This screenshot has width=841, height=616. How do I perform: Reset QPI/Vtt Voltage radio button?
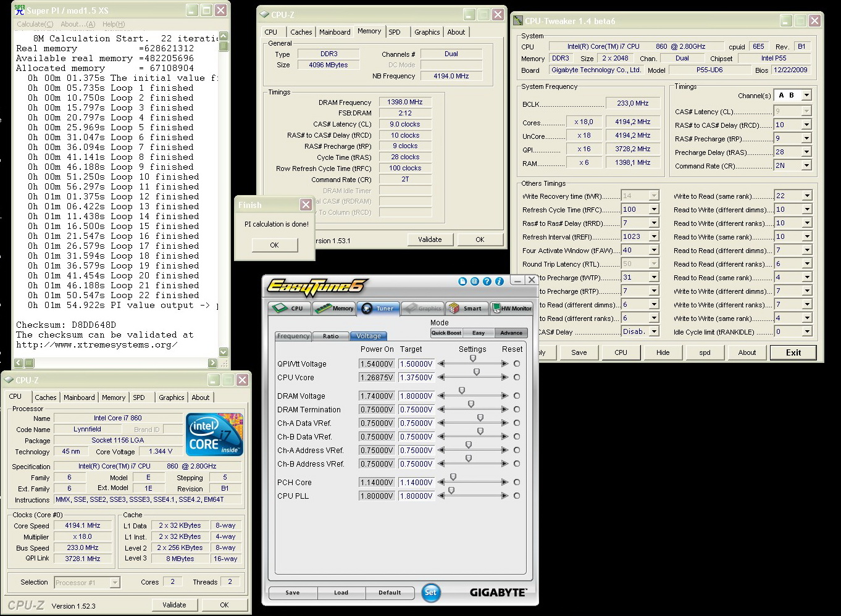point(517,364)
